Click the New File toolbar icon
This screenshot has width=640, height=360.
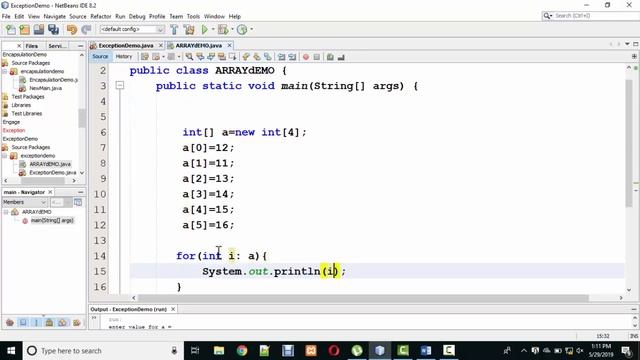[x=10, y=29]
